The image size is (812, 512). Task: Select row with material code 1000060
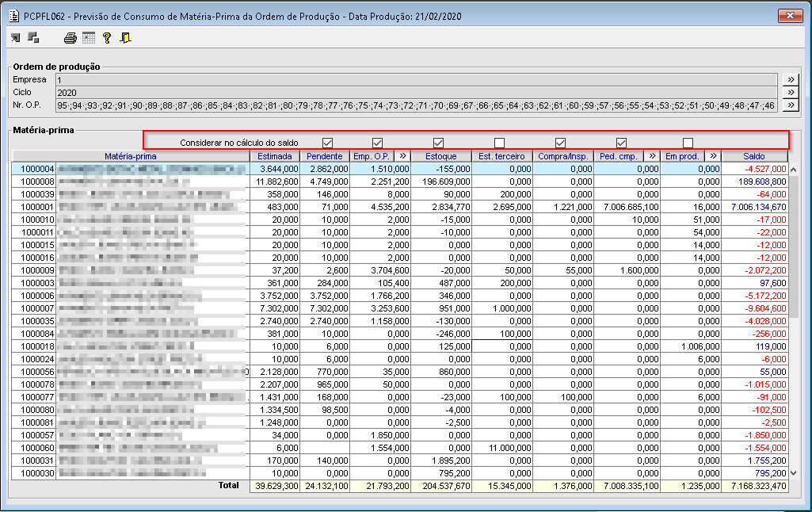400,448
